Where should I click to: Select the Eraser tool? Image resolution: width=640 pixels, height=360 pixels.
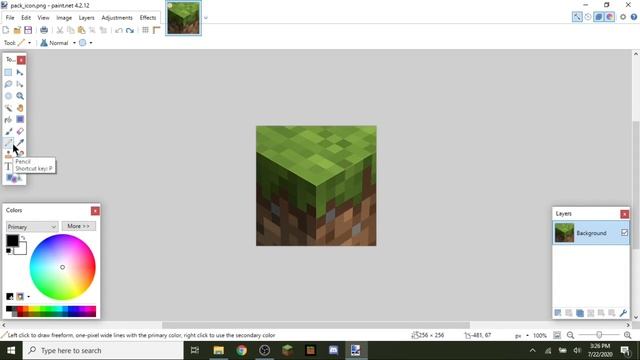pyautogui.click(x=20, y=131)
